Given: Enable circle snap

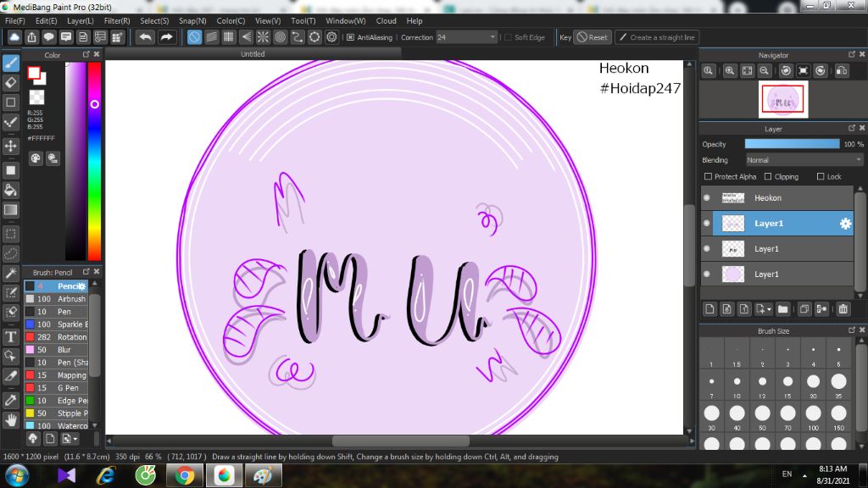Looking at the screenshot, I should pyautogui.click(x=280, y=37).
